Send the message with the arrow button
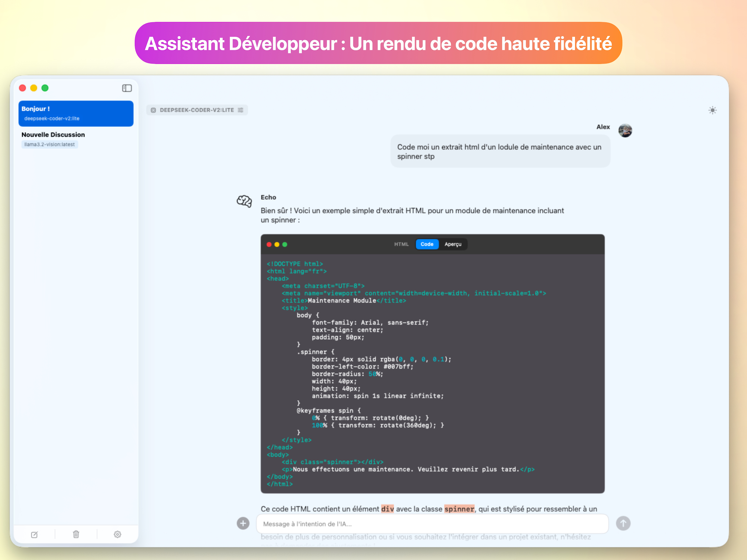The width and height of the screenshot is (747, 560). 623,523
